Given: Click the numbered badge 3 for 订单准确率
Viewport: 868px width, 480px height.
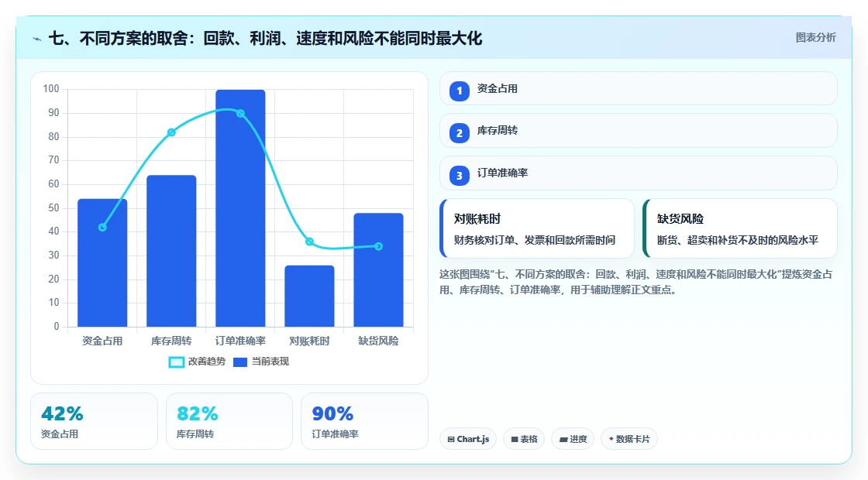Looking at the screenshot, I should pyautogui.click(x=459, y=175).
